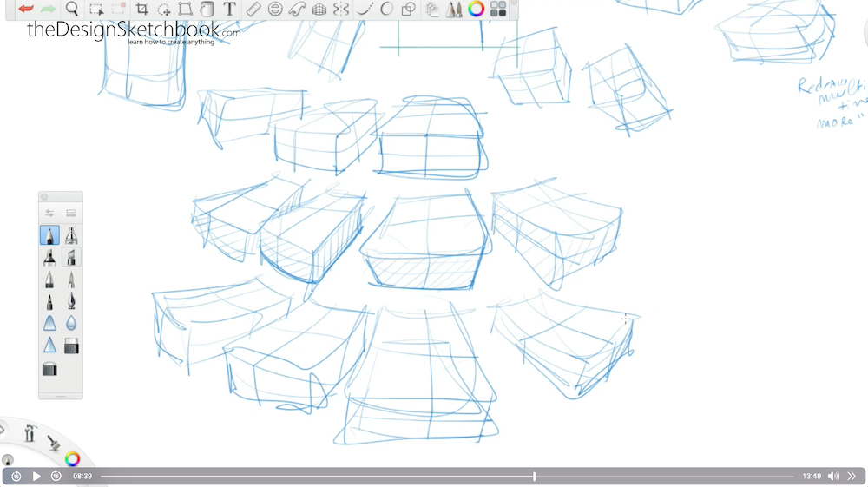This screenshot has height=487, width=868.
Task: Select the Zoom magnifier tool
Action: point(72,9)
